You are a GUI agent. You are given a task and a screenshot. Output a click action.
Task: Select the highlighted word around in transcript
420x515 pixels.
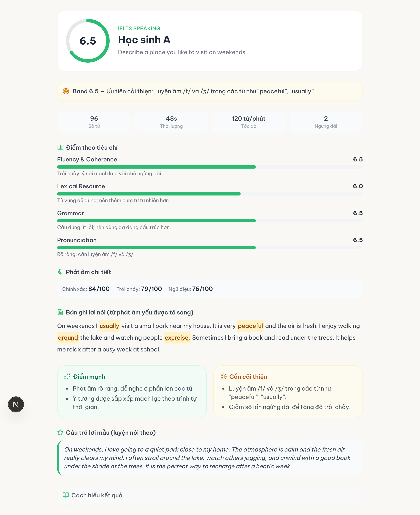point(68,338)
